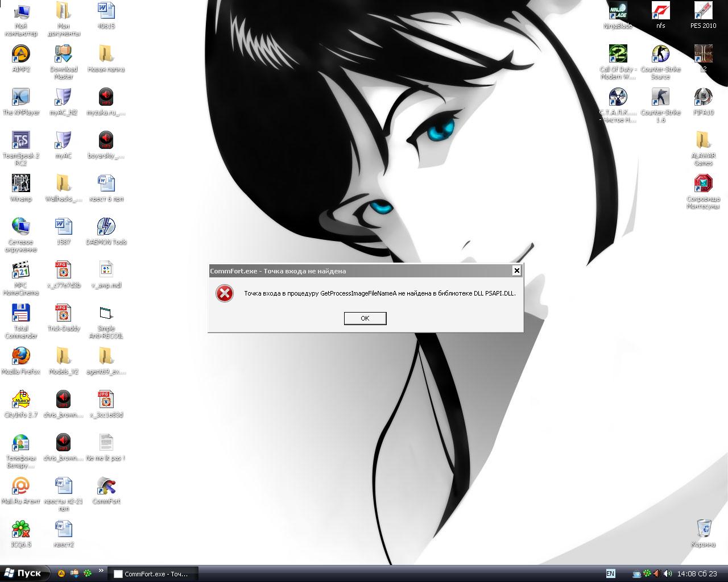Close the CommFort.exe error dialog
This screenshot has height=582, width=728.
tap(516, 271)
